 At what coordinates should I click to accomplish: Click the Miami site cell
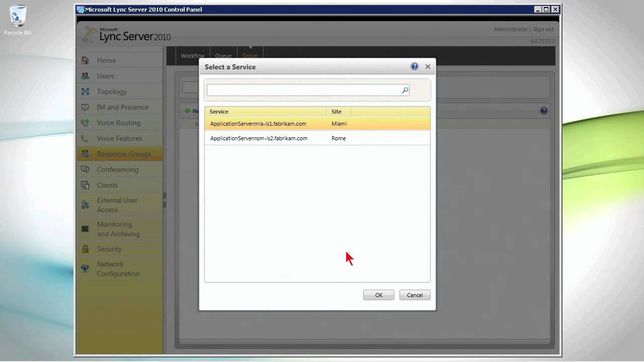pyautogui.click(x=339, y=124)
